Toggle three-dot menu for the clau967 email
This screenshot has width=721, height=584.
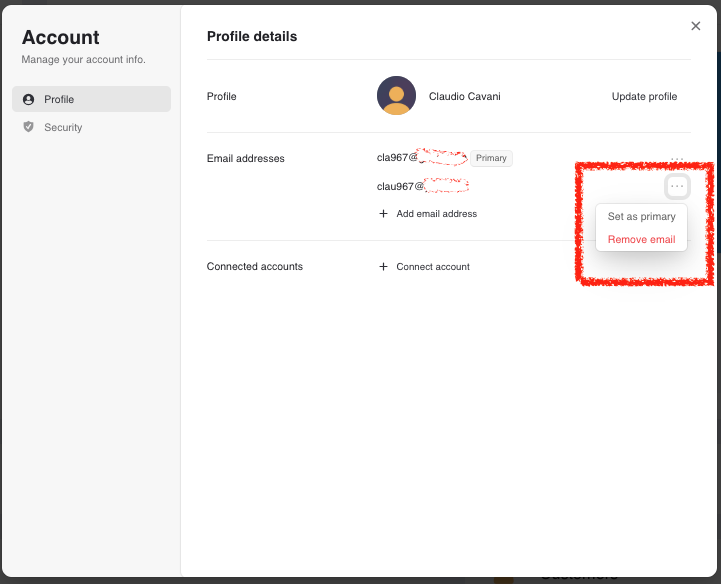point(677,186)
